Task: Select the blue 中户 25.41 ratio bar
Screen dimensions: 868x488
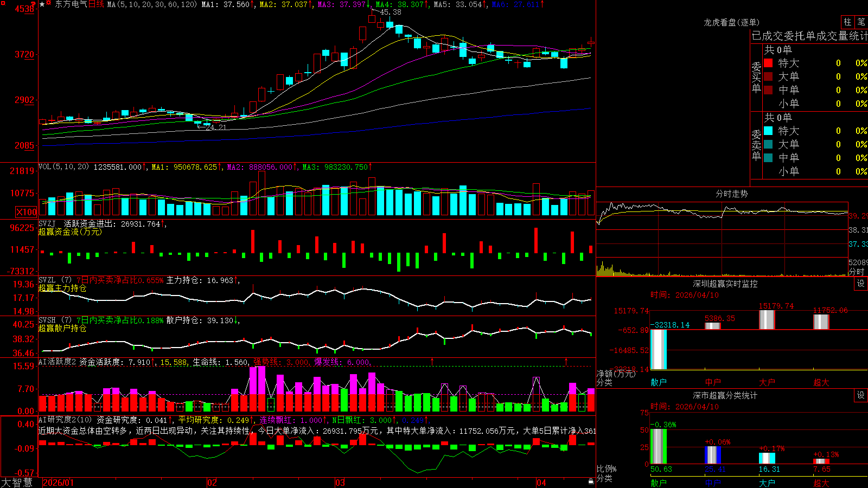Action: 713,455
